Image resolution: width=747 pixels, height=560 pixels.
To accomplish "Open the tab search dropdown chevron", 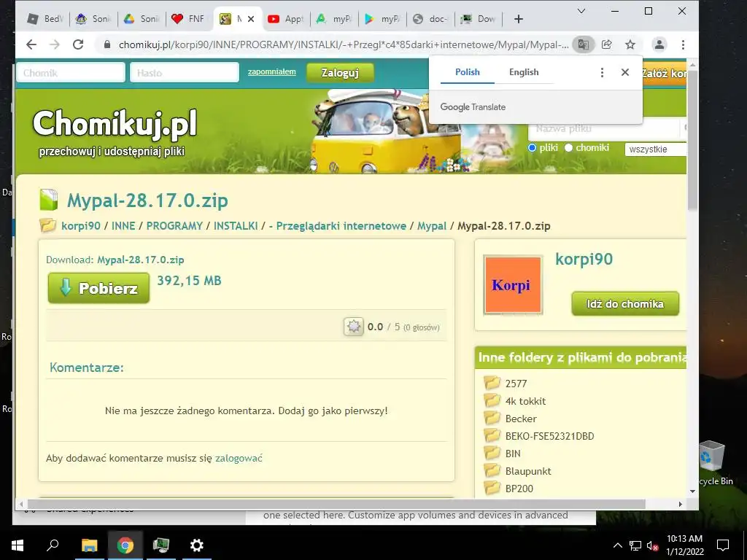I will click(x=581, y=11).
